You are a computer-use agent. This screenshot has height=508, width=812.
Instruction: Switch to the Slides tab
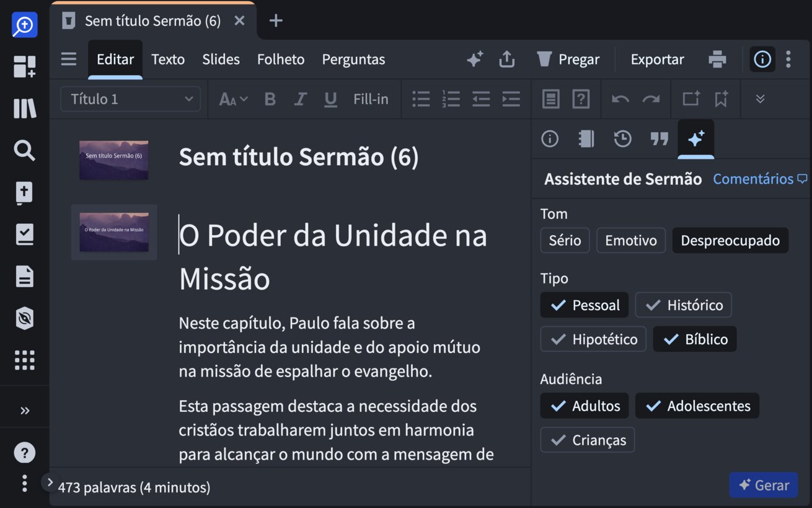tap(221, 59)
